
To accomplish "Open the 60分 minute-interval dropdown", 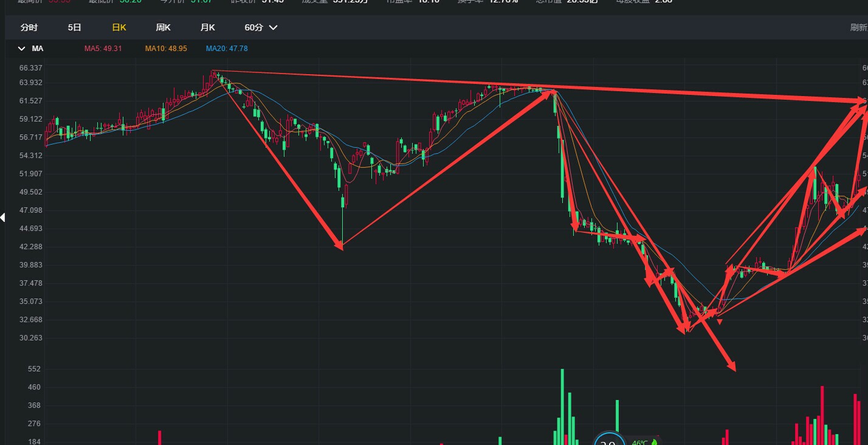I will click(x=261, y=28).
